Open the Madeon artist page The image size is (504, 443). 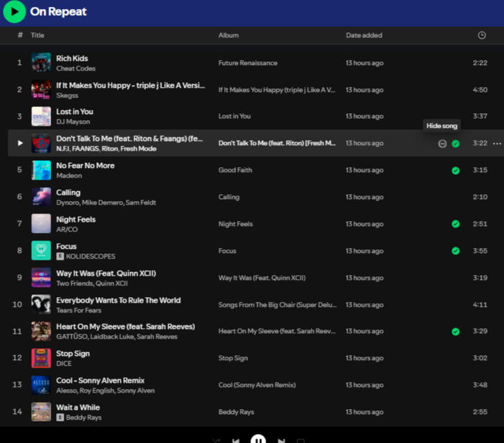[x=69, y=176]
